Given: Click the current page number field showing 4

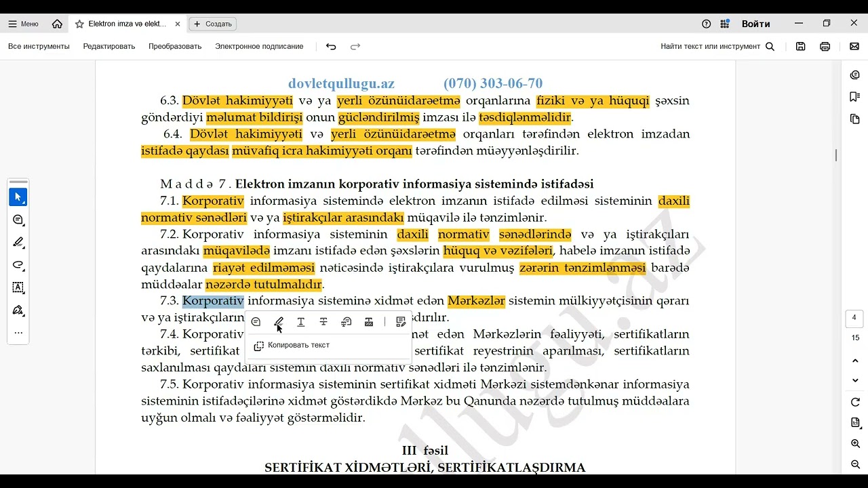Looking at the screenshot, I should tap(854, 318).
